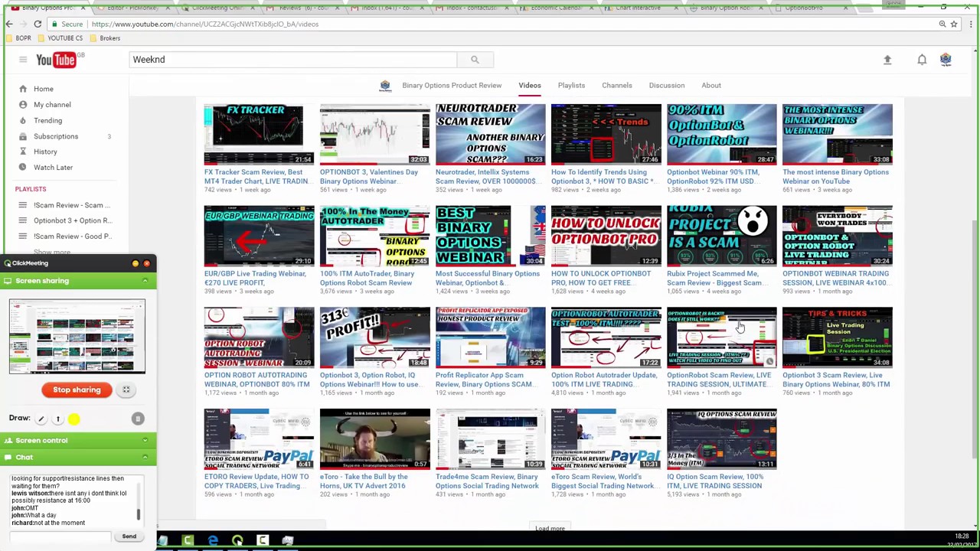Viewport: 980px width, 551px height.
Task: Open the !Scam Review - Scam playlist
Action: coord(72,205)
